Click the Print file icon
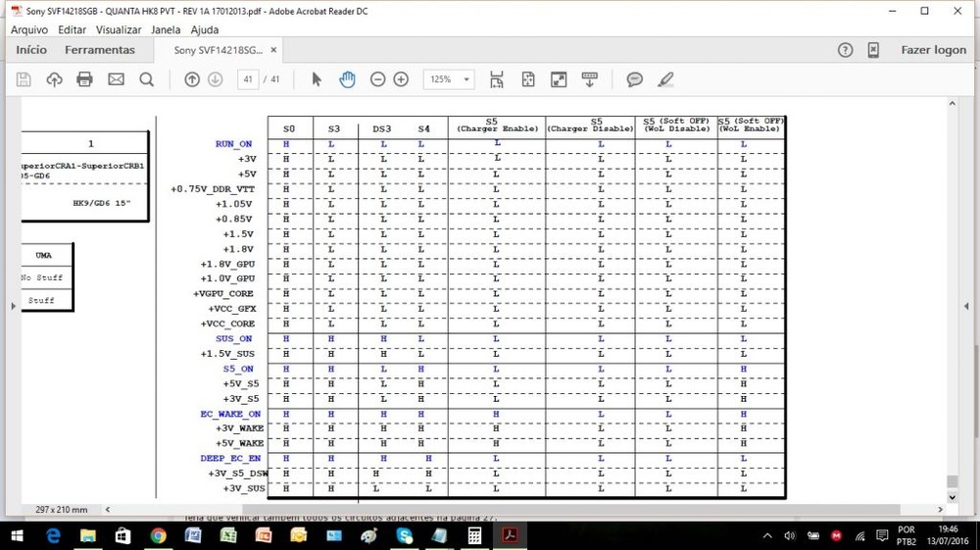980x550 pixels. (85, 79)
